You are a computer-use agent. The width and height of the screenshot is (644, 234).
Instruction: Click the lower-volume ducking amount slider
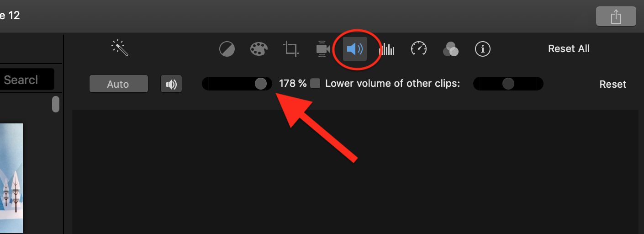[508, 84]
